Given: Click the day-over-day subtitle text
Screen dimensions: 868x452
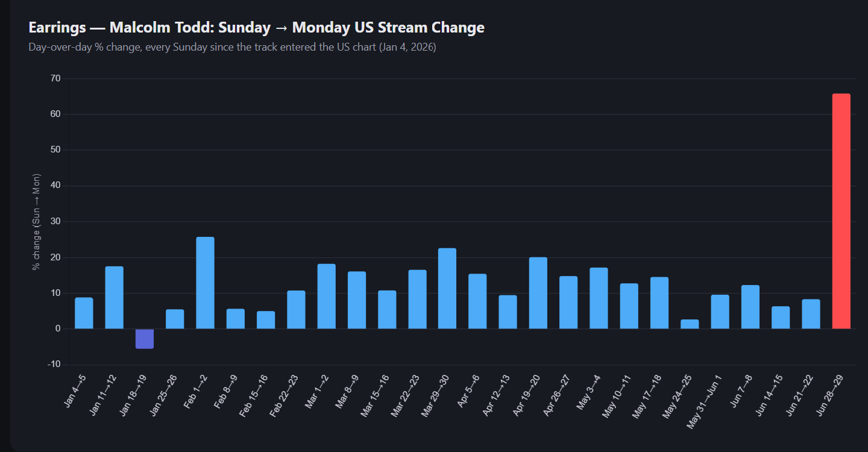Looking at the screenshot, I should coord(232,47).
